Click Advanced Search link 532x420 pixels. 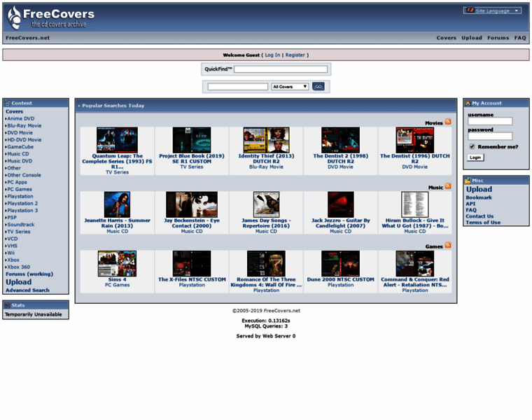coord(27,290)
